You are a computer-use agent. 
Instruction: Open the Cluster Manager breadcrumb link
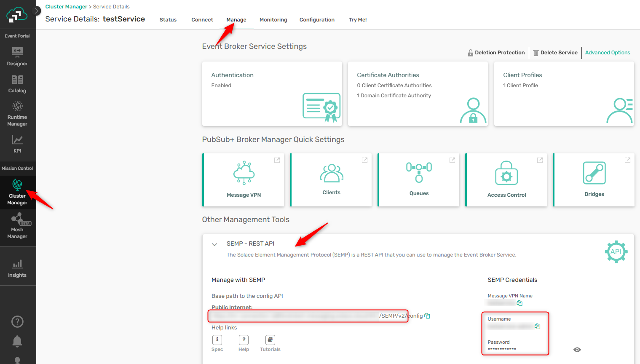pos(66,7)
